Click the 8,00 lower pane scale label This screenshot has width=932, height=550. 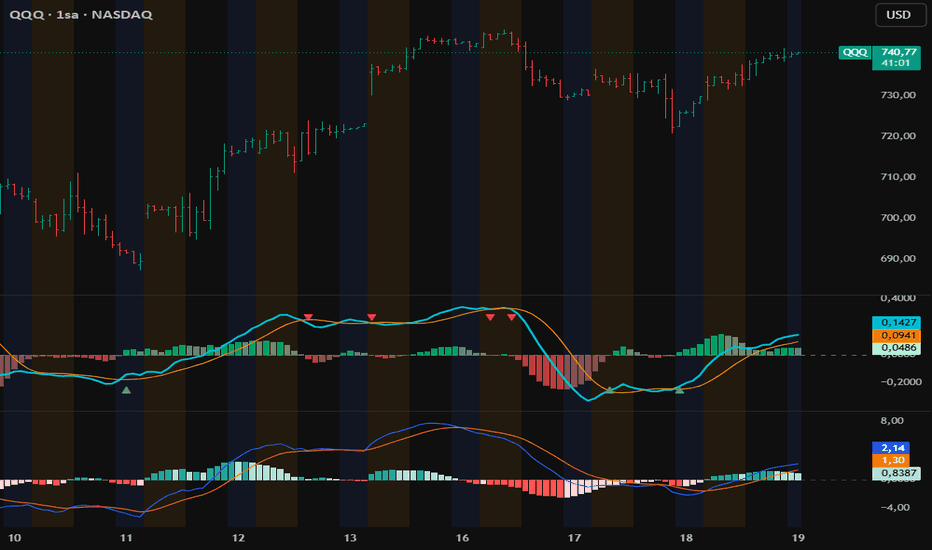(892, 421)
